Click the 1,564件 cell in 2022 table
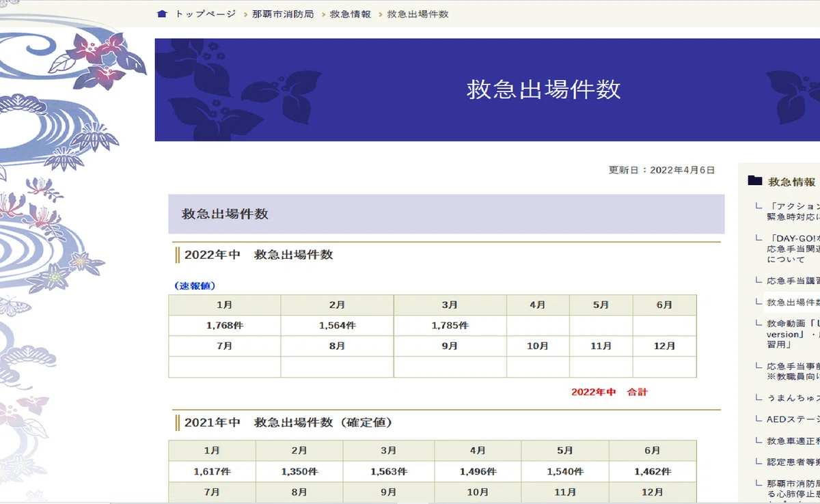The width and height of the screenshot is (820, 504). pyautogui.click(x=337, y=326)
